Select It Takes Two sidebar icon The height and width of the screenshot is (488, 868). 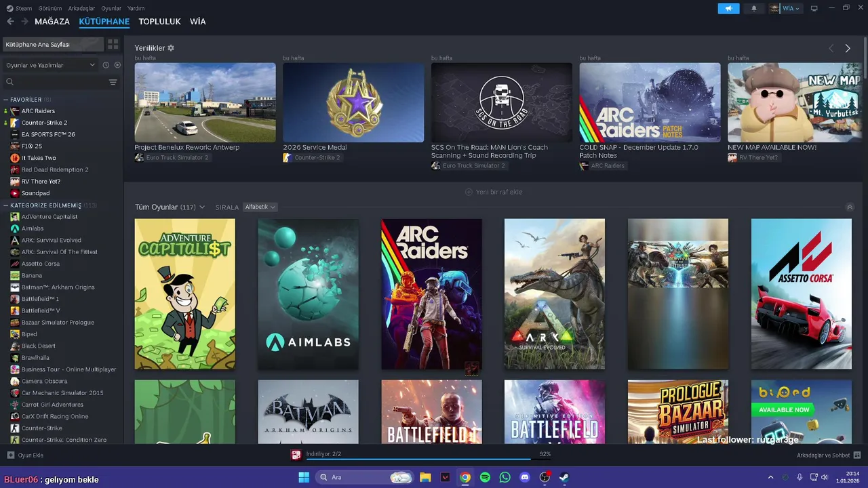point(15,158)
